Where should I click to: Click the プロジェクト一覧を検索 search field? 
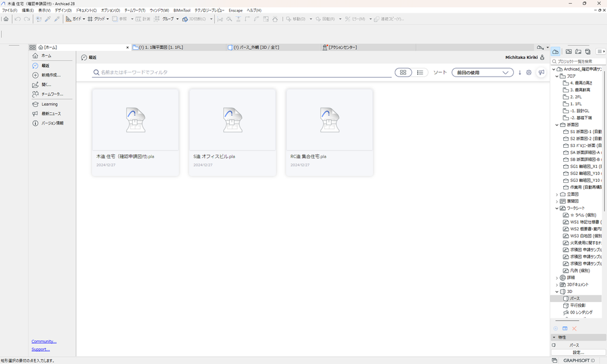tap(578, 61)
